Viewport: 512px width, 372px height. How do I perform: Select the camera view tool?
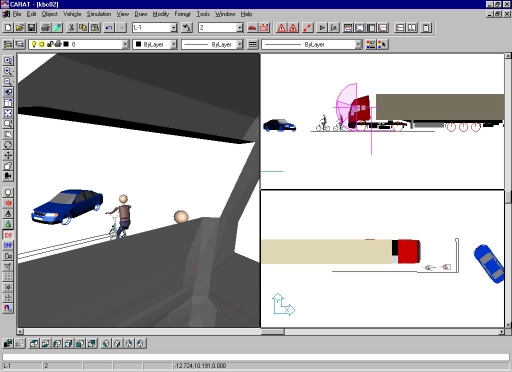pyautogui.click(x=8, y=176)
